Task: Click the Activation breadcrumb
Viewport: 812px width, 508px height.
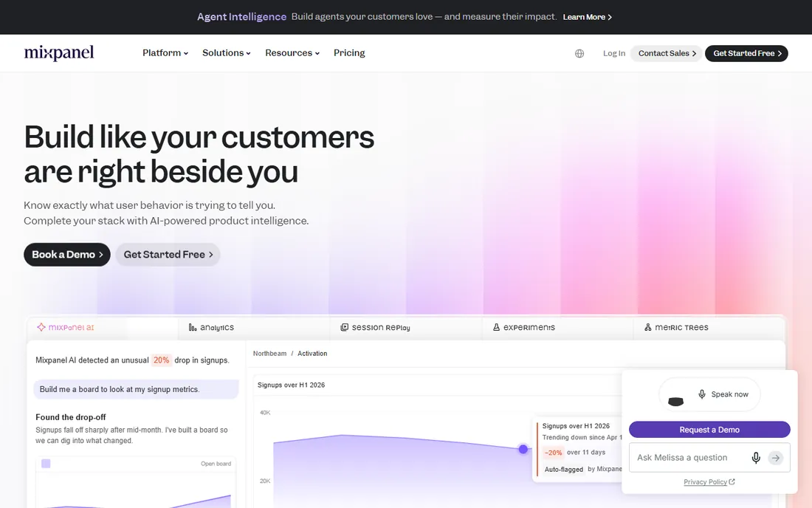Action: point(312,354)
